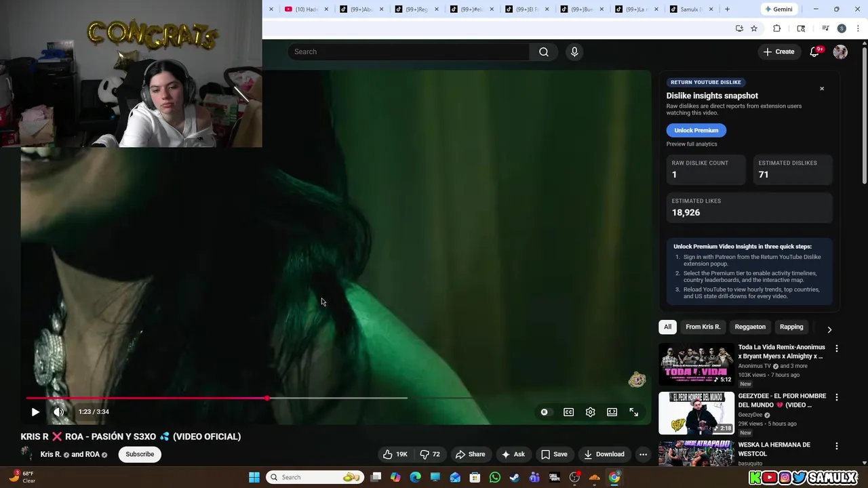Open GEEZYDEE El Peor Hombre thumbnail
The width and height of the screenshot is (868, 488).
pyautogui.click(x=696, y=413)
